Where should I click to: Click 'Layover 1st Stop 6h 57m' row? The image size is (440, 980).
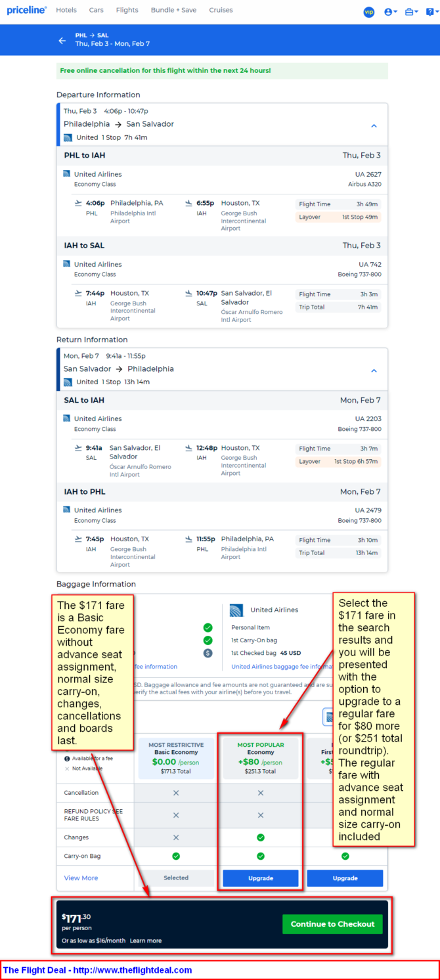coord(338,462)
